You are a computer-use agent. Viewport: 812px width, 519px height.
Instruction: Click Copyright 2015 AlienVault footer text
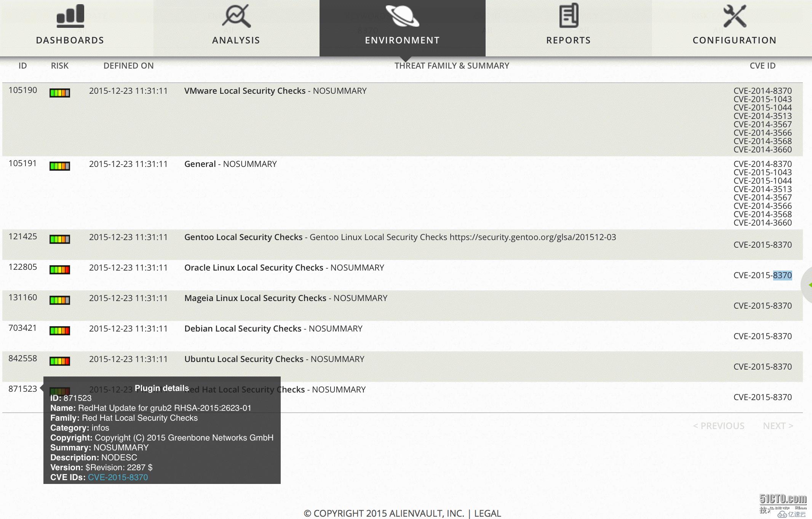(384, 514)
